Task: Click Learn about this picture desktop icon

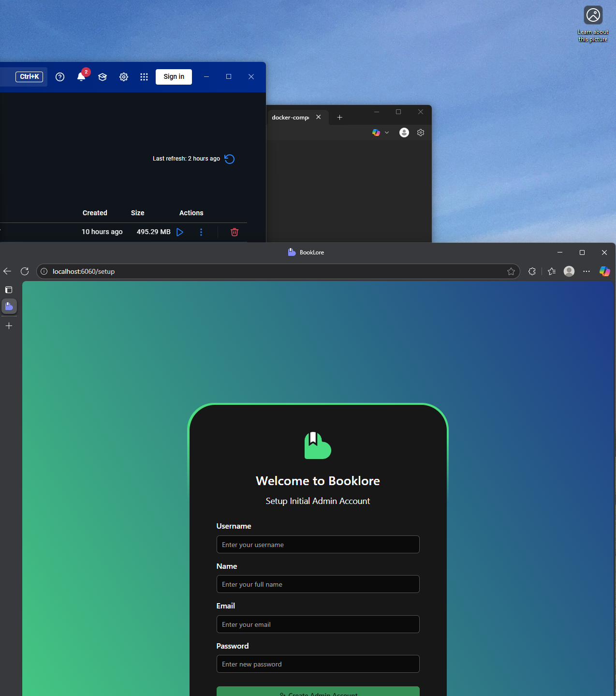Action: pyautogui.click(x=593, y=24)
